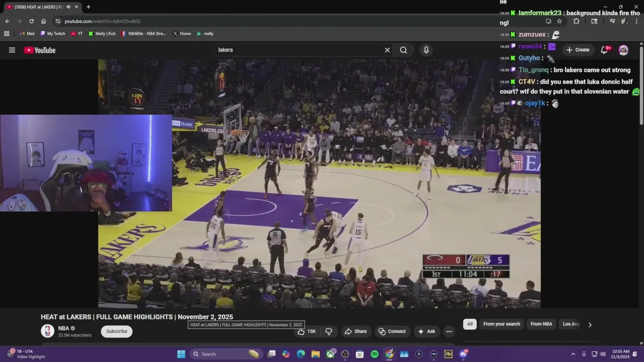The image size is (644, 362).
Task: Switch to Chrome on the taskbar
Action: coord(389,354)
